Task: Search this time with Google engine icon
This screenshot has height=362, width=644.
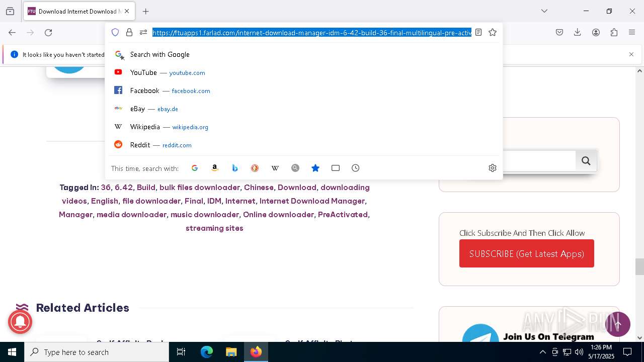Action: point(195,168)
